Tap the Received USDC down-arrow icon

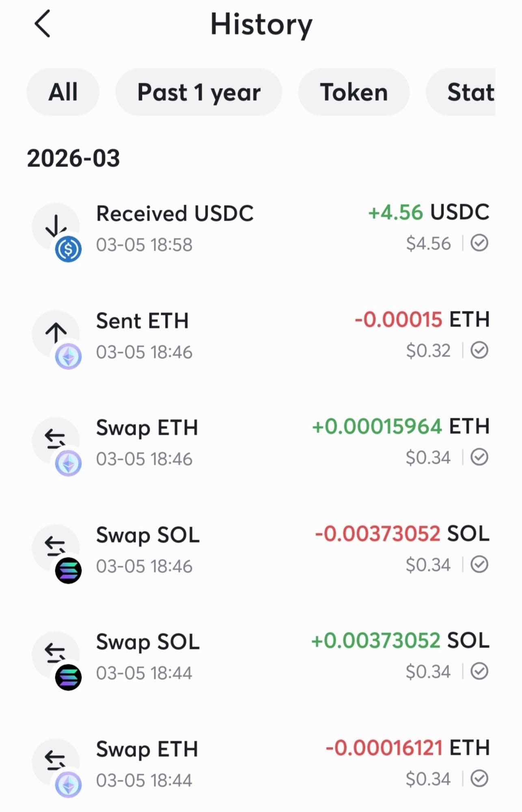(56, 226)
